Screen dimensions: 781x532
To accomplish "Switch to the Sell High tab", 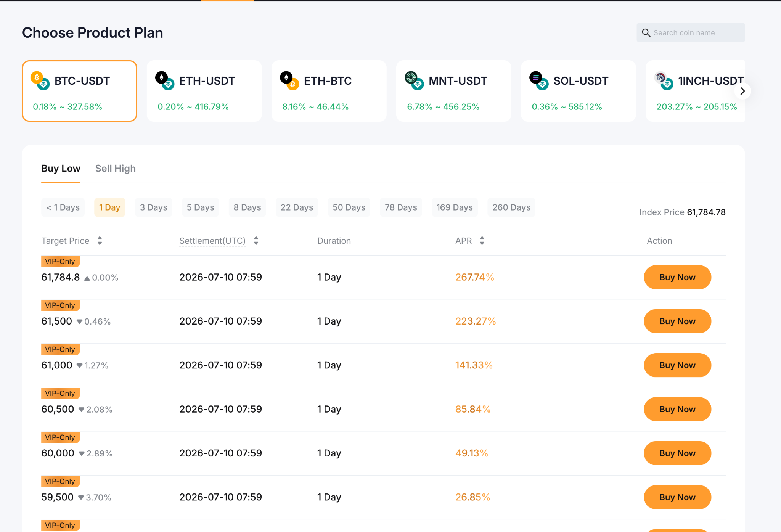I will (115, 169).
